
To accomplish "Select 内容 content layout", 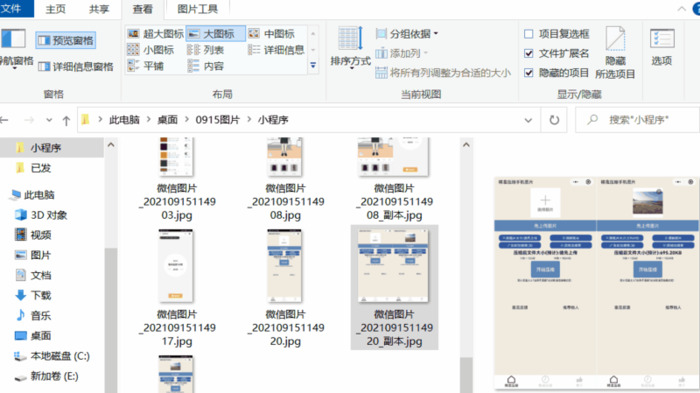I will [x=205, y=66].
